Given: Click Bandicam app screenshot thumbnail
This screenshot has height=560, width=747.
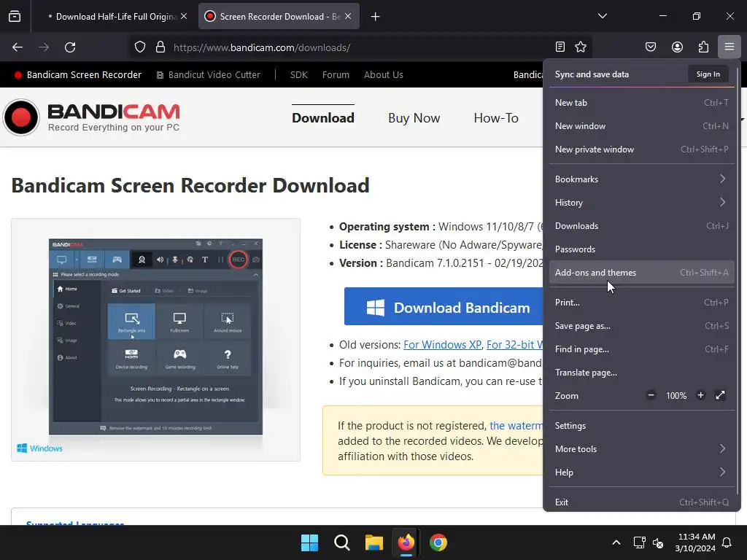Looking at the screenshot, I should click(x=156, y=340).
